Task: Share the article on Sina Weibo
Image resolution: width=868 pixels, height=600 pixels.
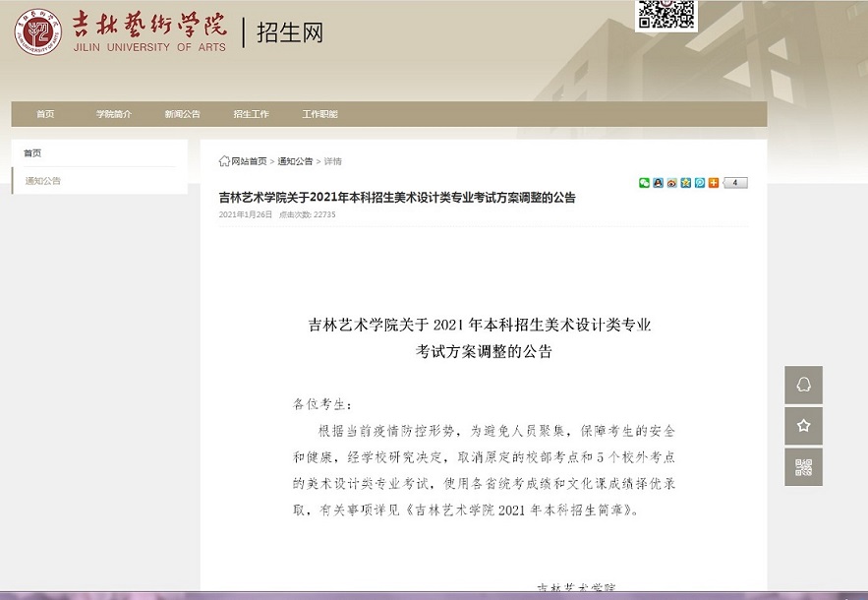Action: (671, 183)
